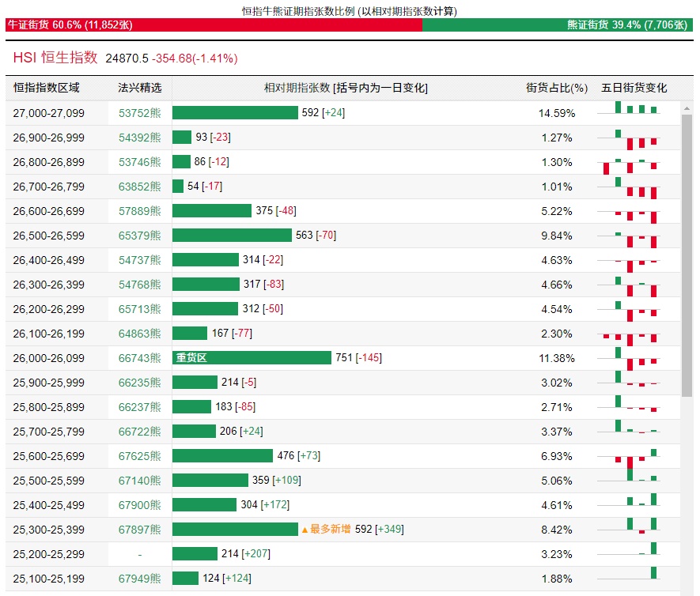The image size is (700, 596).
Task: Open the 66743熊 certificate link
Action: tap(140, 358)
